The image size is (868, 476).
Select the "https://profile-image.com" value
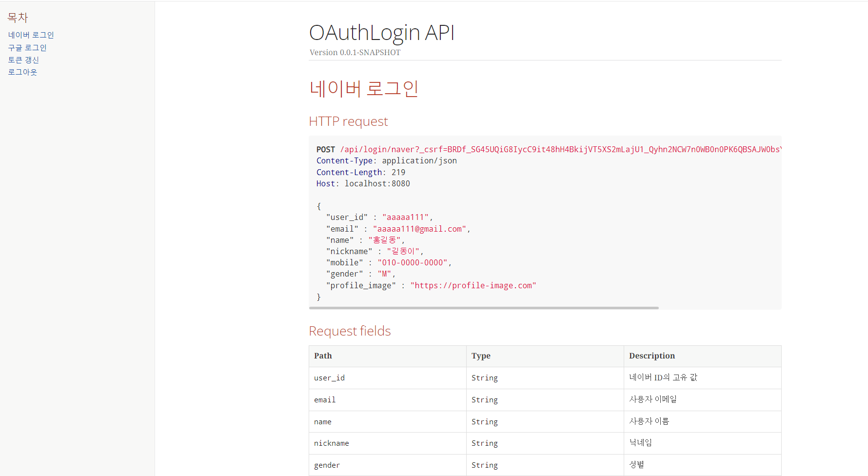473,285
